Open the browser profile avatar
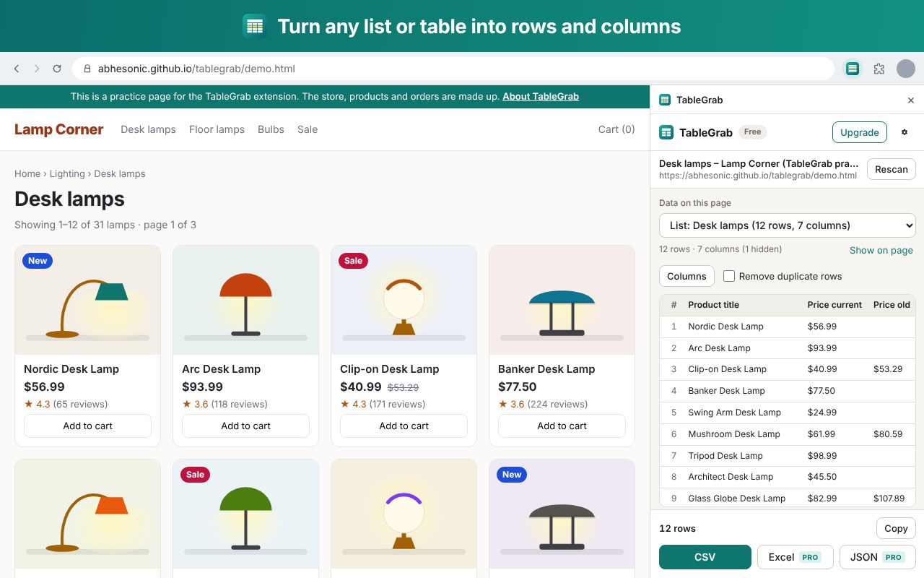The width and height of the screenshot is (924, 578). coord(906,69)
